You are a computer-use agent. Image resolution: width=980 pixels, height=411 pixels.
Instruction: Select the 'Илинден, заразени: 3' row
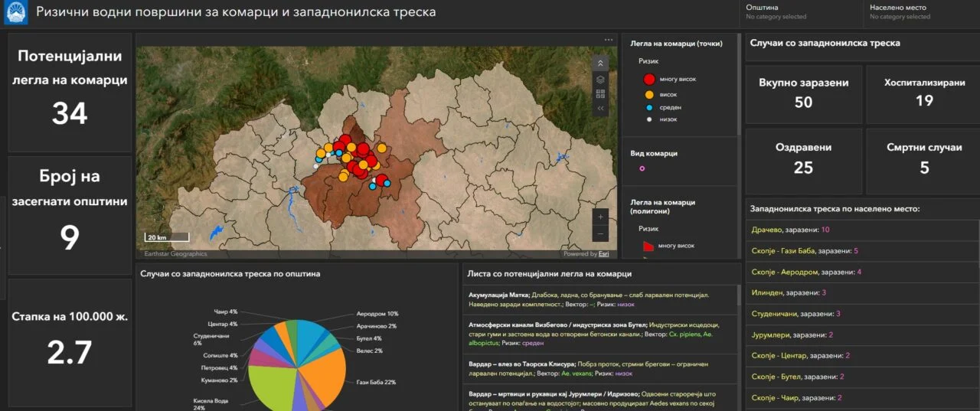coord(862,293)
